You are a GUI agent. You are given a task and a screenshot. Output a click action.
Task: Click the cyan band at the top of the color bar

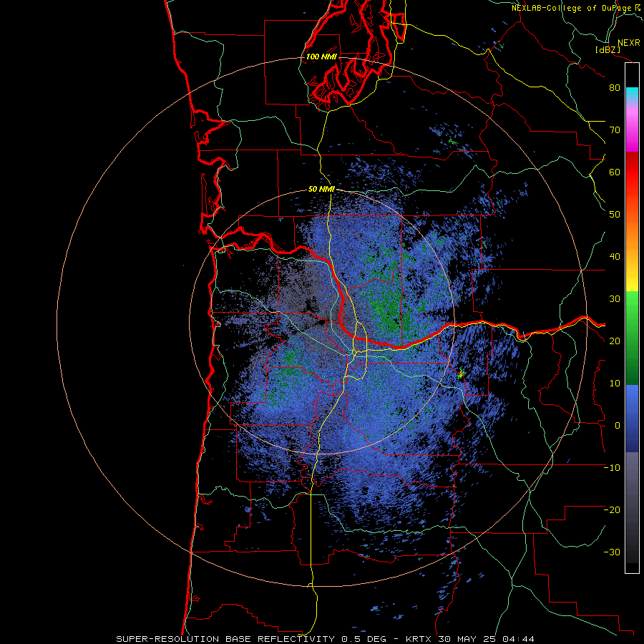632,93
